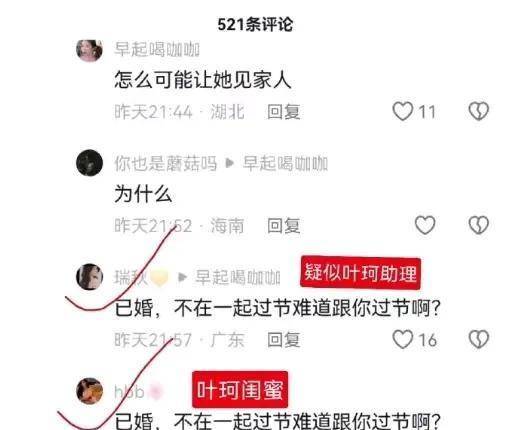This screenshot has width=514, height=430.
Task: Open 你也是蘑菇吗's dark avatar
Action: [x=89, y=163]
